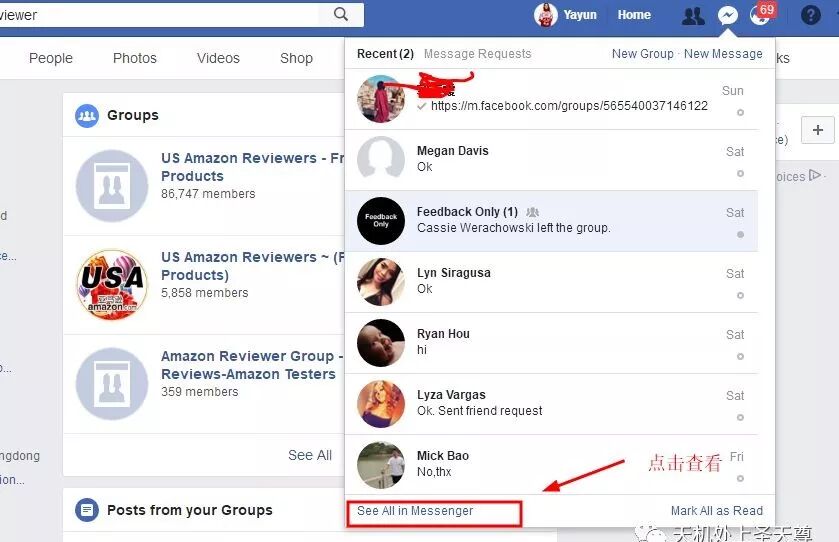The height and width of the screenshot is (542, 839).
Task: Toggle read dot for Ryan Hou
Action: click(x=740, y=356)
